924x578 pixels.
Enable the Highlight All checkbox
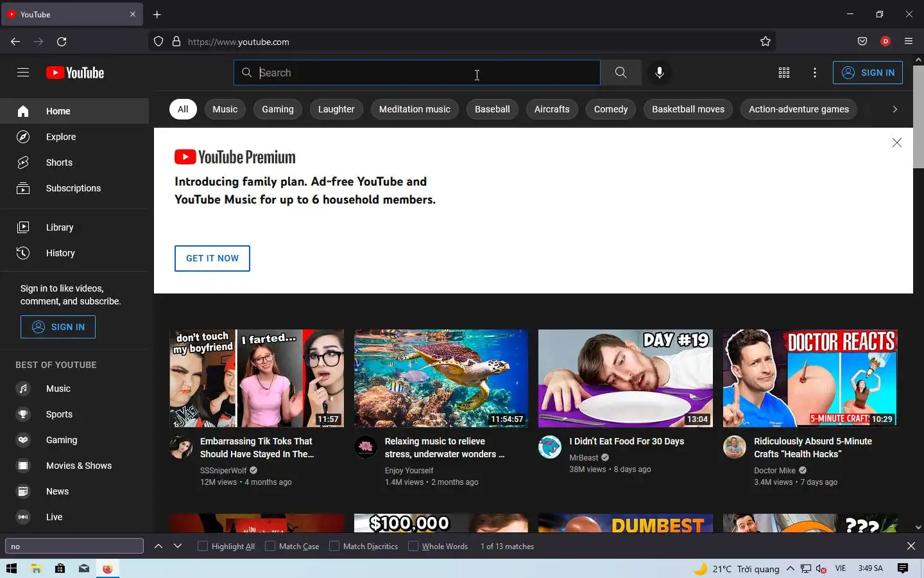(203, 547)
